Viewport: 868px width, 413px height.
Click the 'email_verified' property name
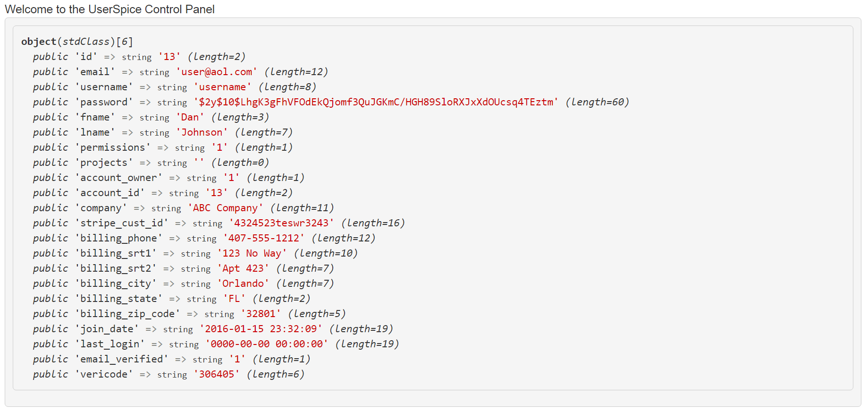122,359
